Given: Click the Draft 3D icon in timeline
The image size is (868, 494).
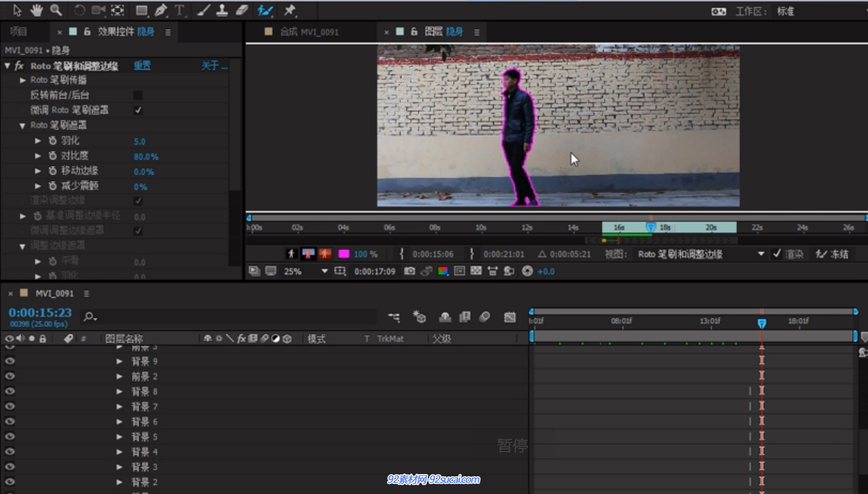Looking at the screenshot, I should tap(419, 317).
